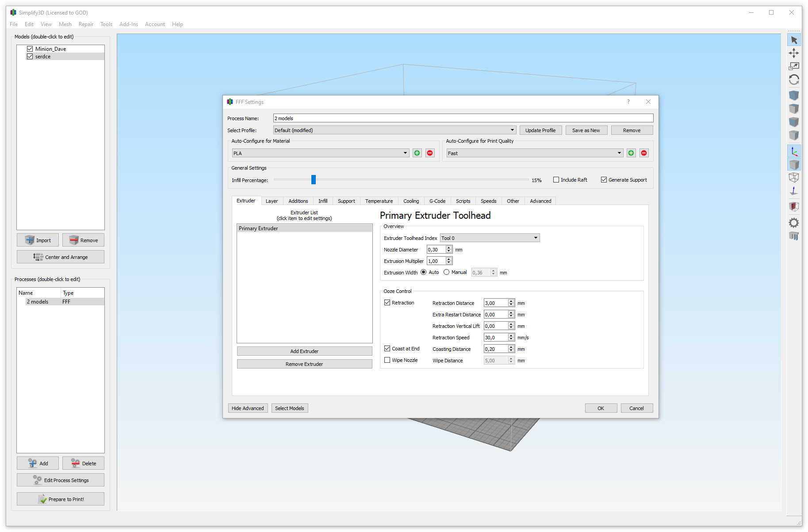Open the PLA material dropdown
This screenshot has height=532, width=808.
pos(321,153)
